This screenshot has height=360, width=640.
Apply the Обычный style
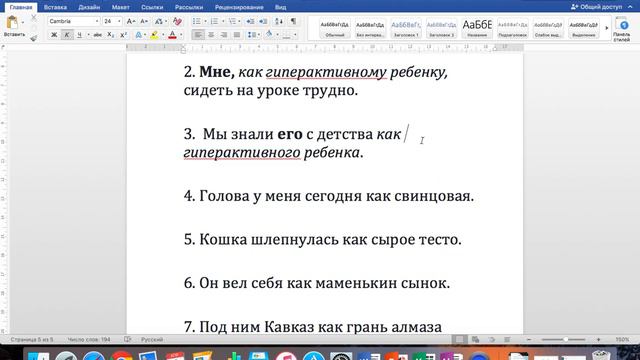click(335, 29)
